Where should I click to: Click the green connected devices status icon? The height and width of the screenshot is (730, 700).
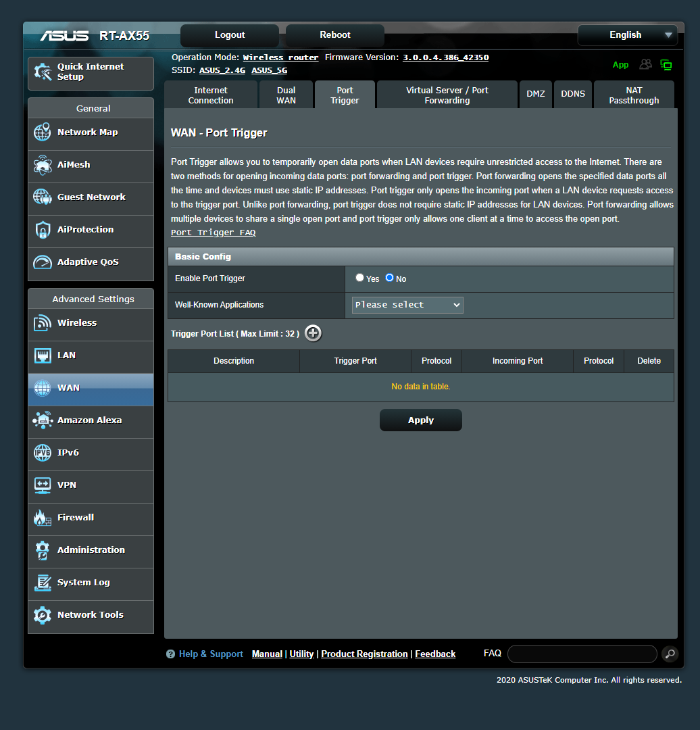(x=666, y=65)
